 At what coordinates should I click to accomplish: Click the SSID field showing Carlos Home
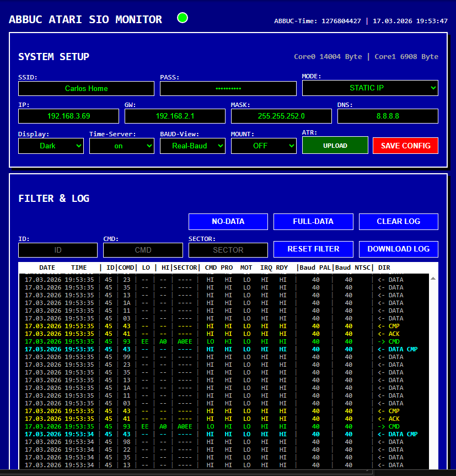[86, 88]
